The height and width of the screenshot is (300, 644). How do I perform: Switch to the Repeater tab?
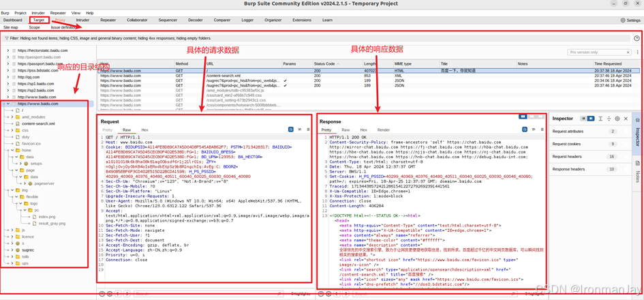(x=108, y=20)
